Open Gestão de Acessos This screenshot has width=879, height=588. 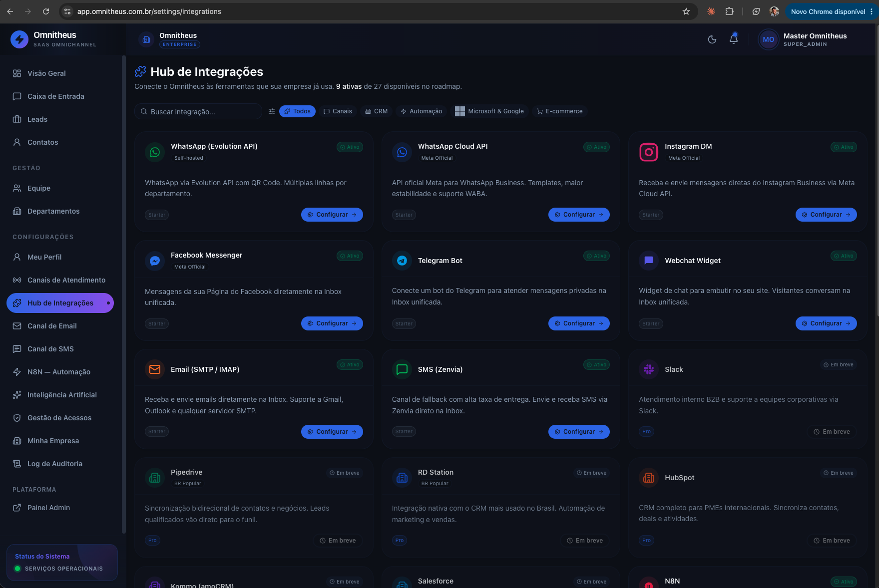click(60, 418)
